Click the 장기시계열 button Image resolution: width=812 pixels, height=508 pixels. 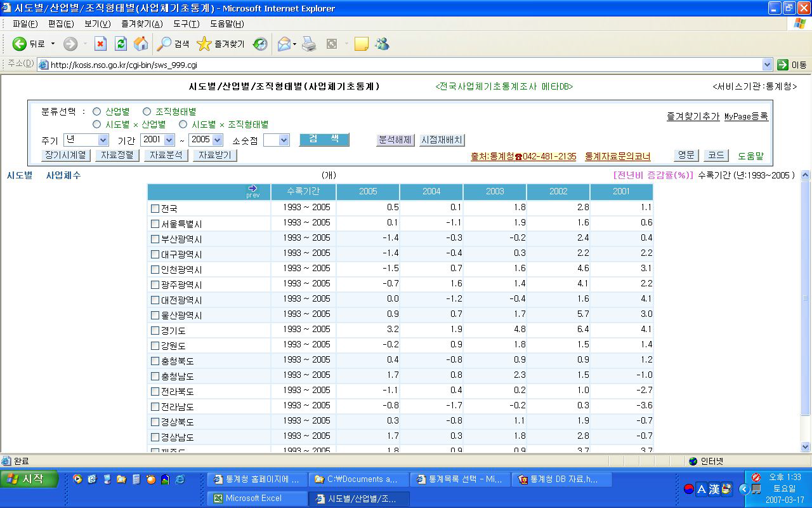coord(67,155)
